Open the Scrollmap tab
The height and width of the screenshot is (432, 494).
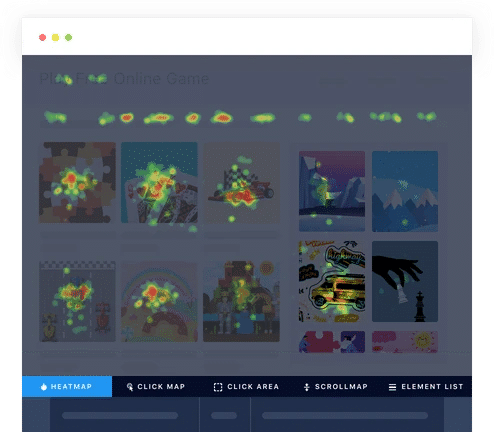pos(336,387)
